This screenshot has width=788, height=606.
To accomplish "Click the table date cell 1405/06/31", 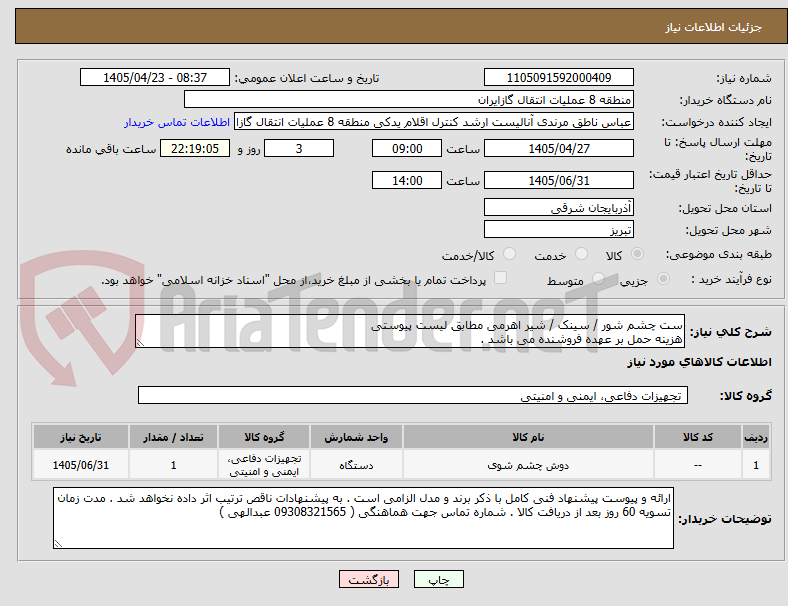I will (81, 465).
